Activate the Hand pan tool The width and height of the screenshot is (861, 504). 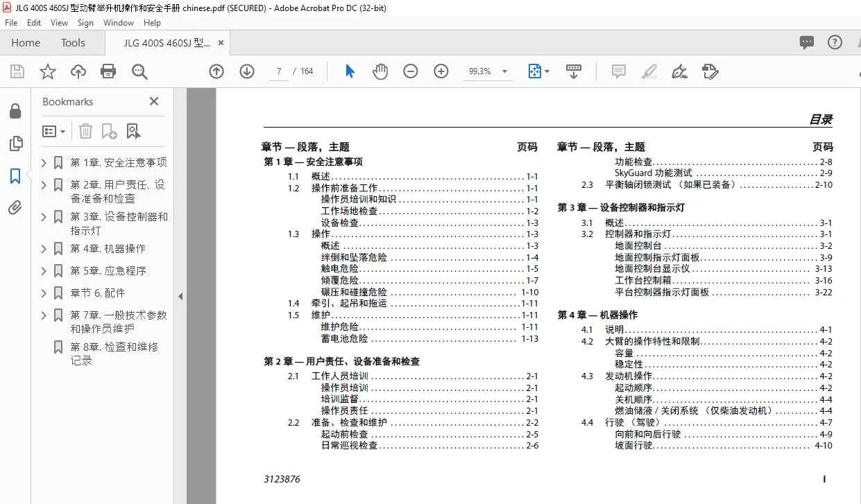click(380, 71)
